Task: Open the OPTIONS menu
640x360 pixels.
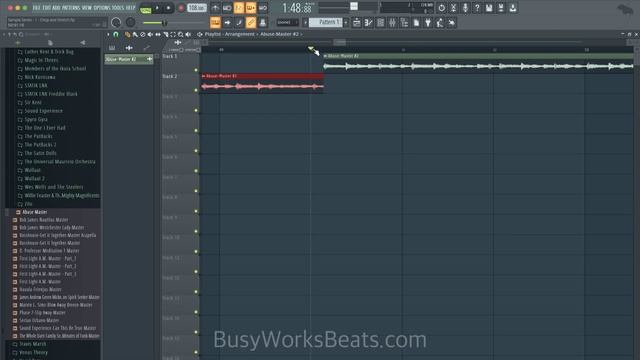Action: [102, 8]
